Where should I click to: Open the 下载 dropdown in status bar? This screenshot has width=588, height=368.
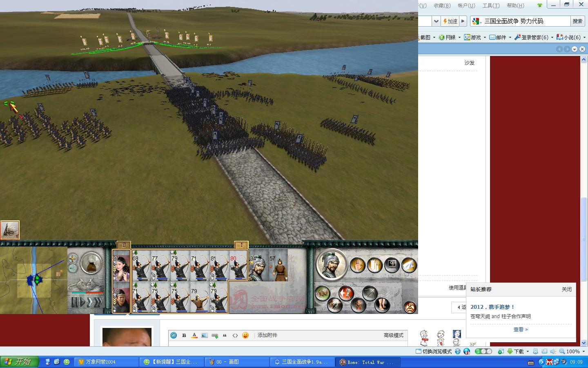tap(528, 352)
